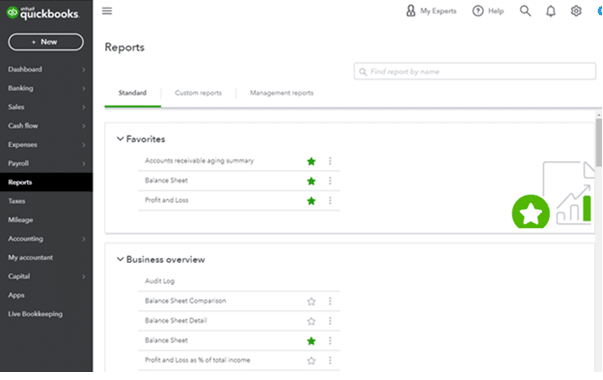This screenshot has width=603, height=380.
Task: Expand Expenses submenu arrow
Action: (83, 145)
